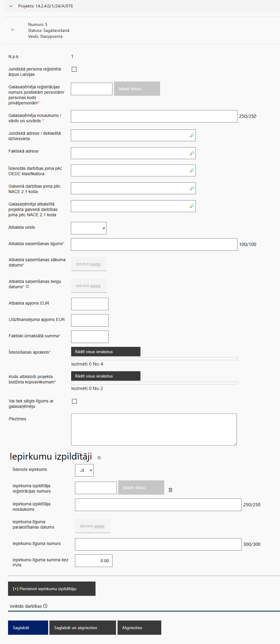Delete iepirkuma izpildītājs with trash icon

click(x=170, y=490)
